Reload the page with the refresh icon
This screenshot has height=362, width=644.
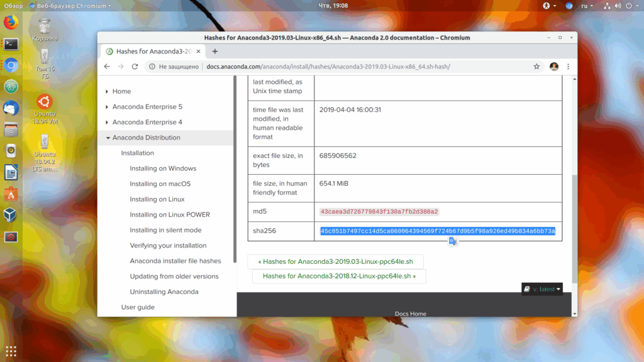pos(135,67)
